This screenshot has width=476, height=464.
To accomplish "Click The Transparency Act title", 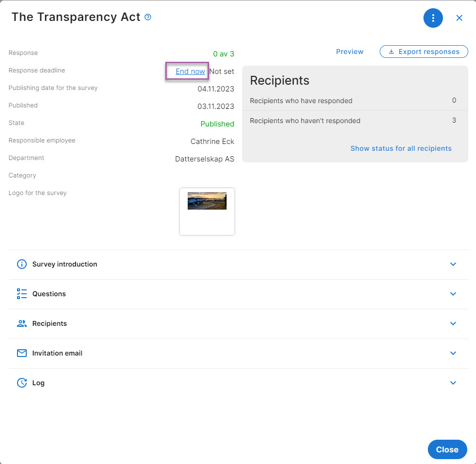I will pyautogui.click(x=76, y=17).
